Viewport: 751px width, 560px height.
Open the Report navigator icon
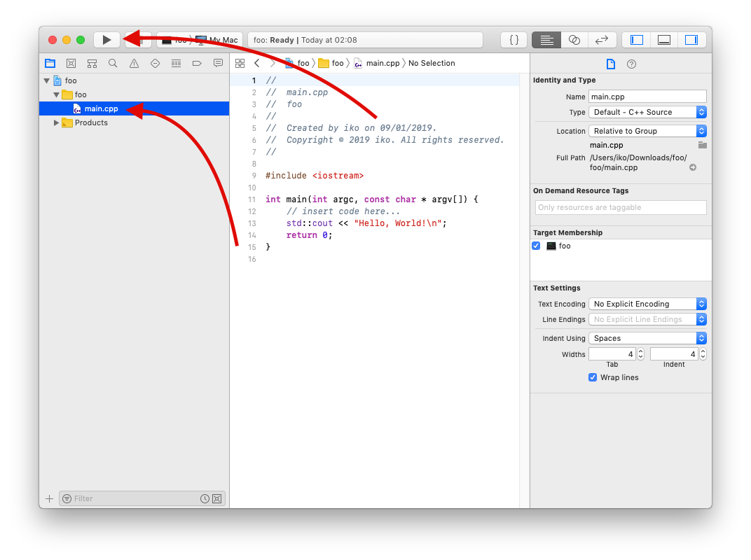tap(218, 63)
